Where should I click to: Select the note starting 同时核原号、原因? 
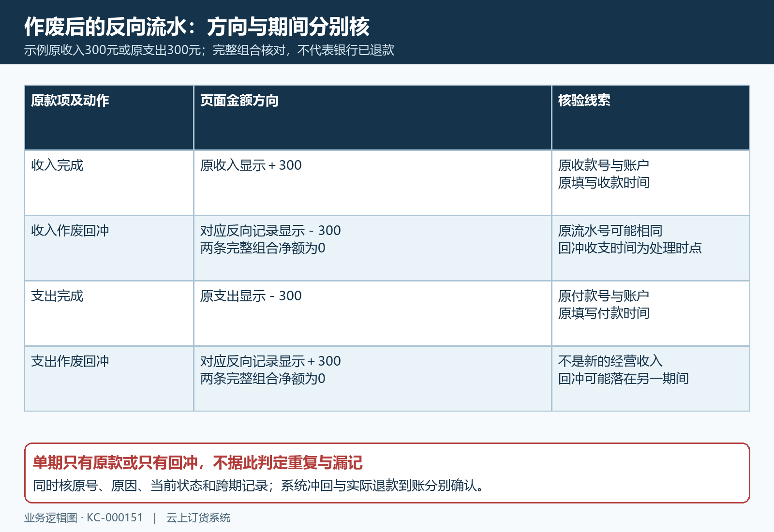click(x=259, y=486)
